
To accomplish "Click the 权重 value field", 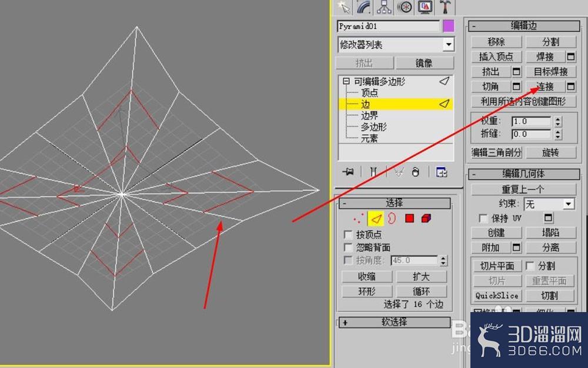I will (530, 121).
